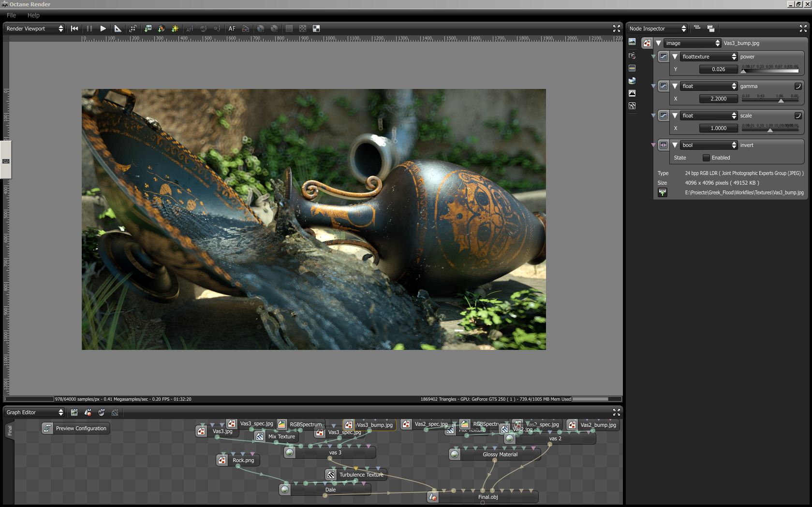The width and height of the screenshot is (812, 507).
Task: Toggle the scale logarithmic curve button
Action: (797, 116)
